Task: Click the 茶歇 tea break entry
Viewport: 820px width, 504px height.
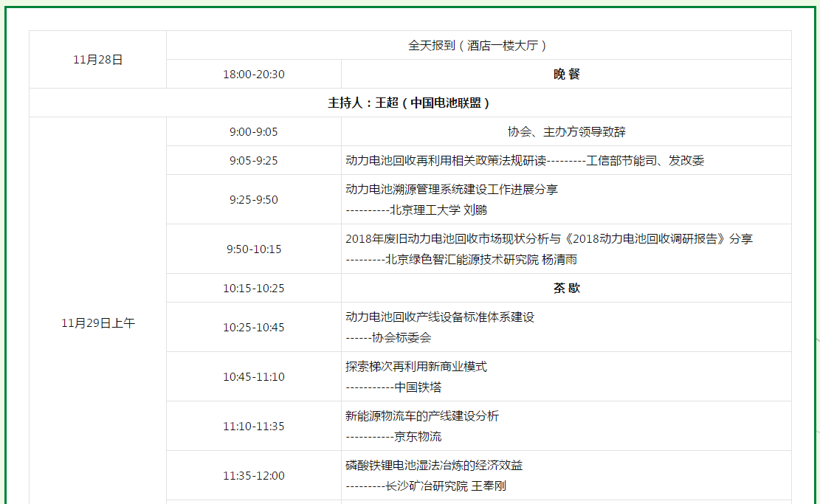Action: [566, 288]
